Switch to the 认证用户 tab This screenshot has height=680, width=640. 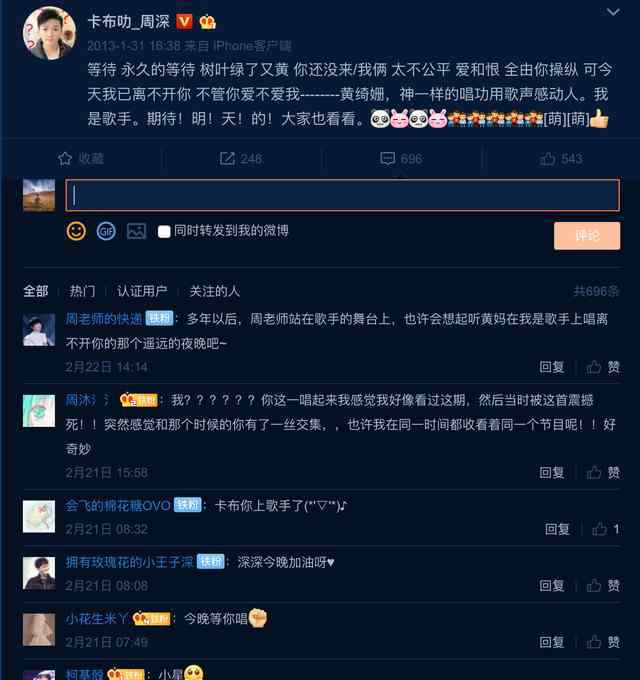click(142, 291)
